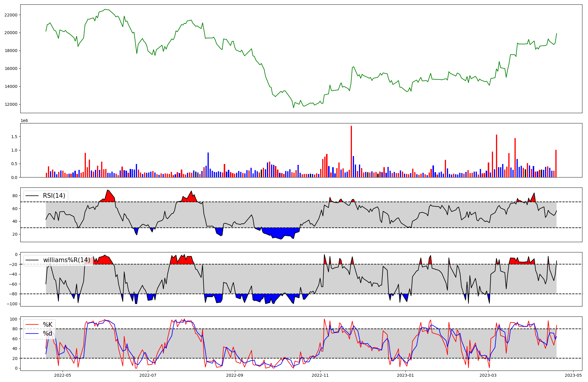Click the tallest red volume bar
Screen dimensions: 588x382
pos(351,151)
